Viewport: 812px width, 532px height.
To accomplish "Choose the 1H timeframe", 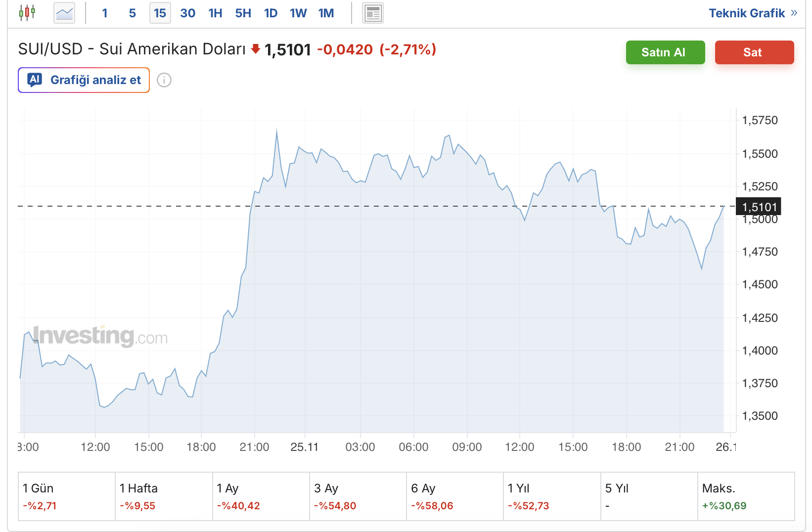I will pos(215,13).
